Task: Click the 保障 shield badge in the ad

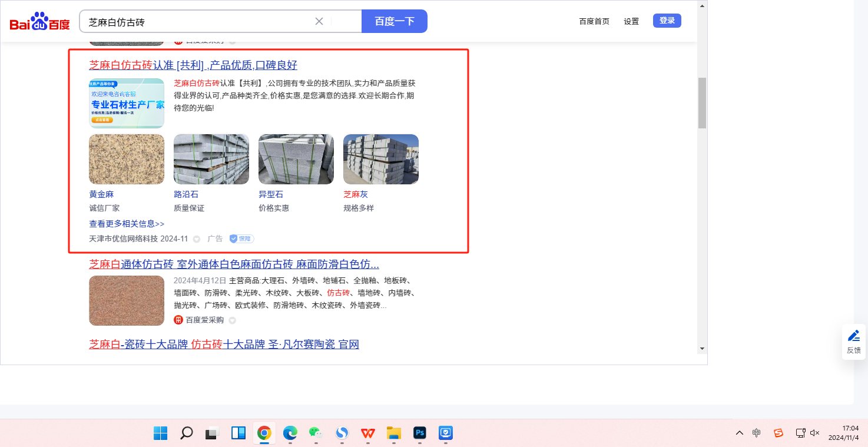Action: click(241, 239)
